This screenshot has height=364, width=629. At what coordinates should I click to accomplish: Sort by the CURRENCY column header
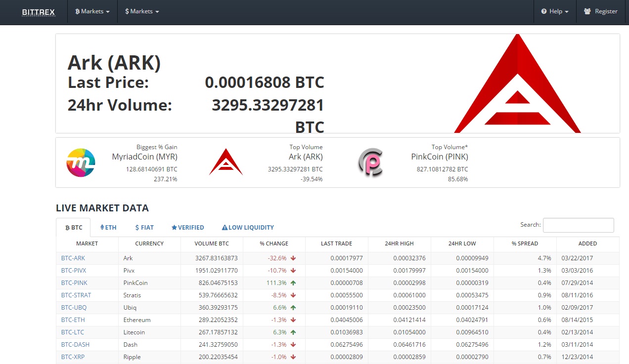pos(149,243)
